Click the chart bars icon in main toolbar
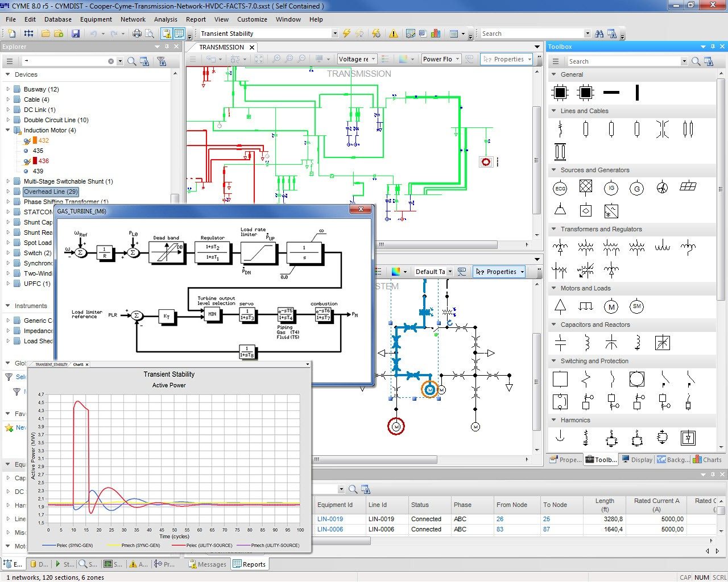728x582 pixels. coord(436,34)
